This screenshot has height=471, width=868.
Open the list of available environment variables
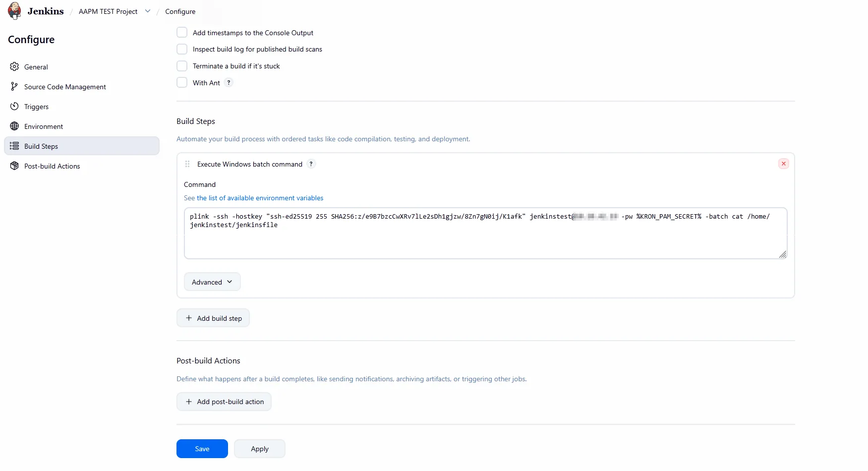pyautogui.click(x=260, y=198)
